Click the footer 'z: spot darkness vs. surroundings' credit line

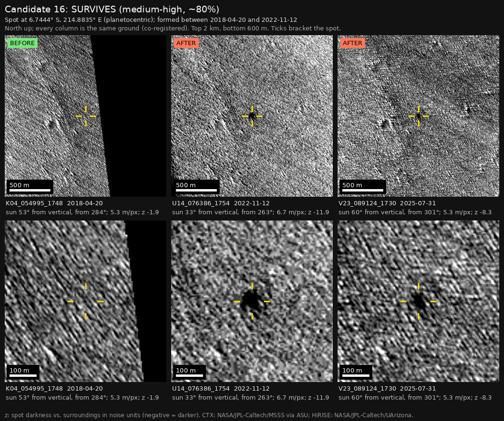(209, 415)
